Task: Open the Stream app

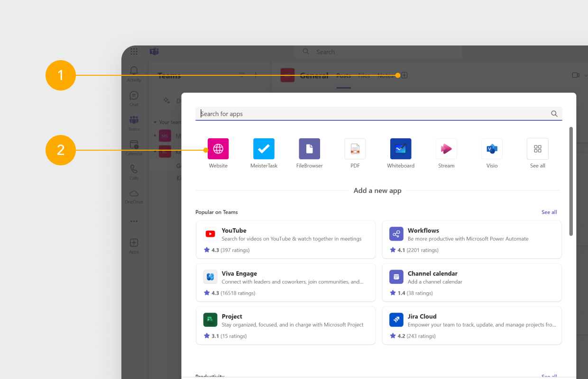Action: point(446,148)
